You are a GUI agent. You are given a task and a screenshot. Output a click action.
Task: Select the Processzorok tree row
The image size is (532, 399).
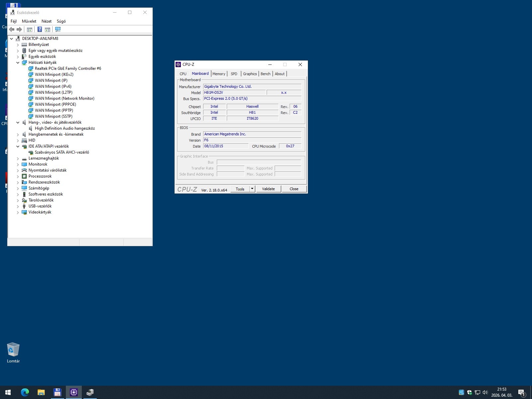[x=40, y=176]
